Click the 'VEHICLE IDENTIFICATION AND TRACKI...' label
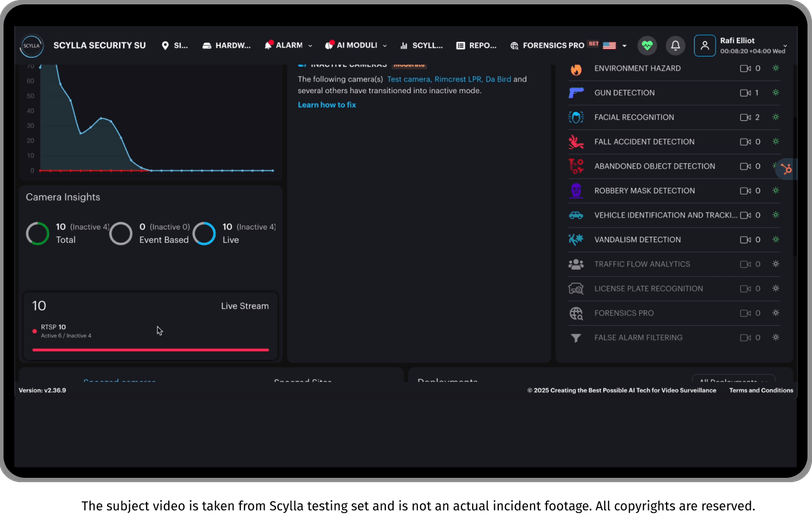The height and width of the screenshot is (519, 812). pos(665,215)
